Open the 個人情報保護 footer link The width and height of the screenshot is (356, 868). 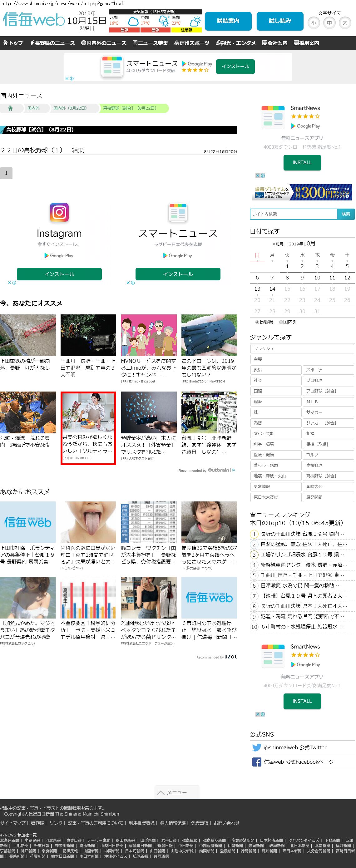(x=173, y=823)
